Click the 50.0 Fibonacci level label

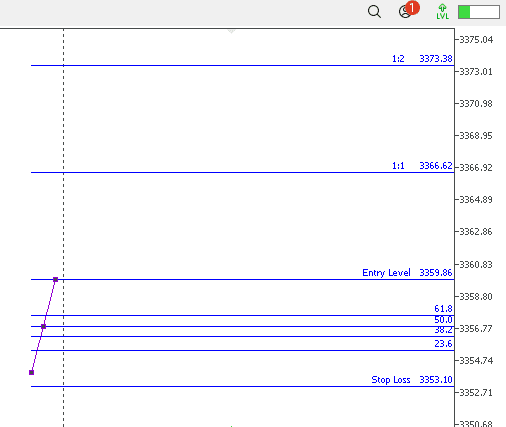(443, 320)
